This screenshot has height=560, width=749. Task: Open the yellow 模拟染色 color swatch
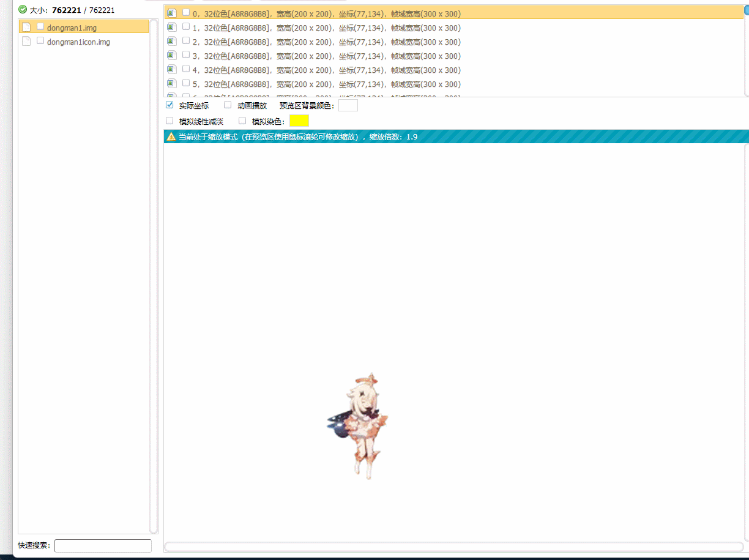pos(299,121)
